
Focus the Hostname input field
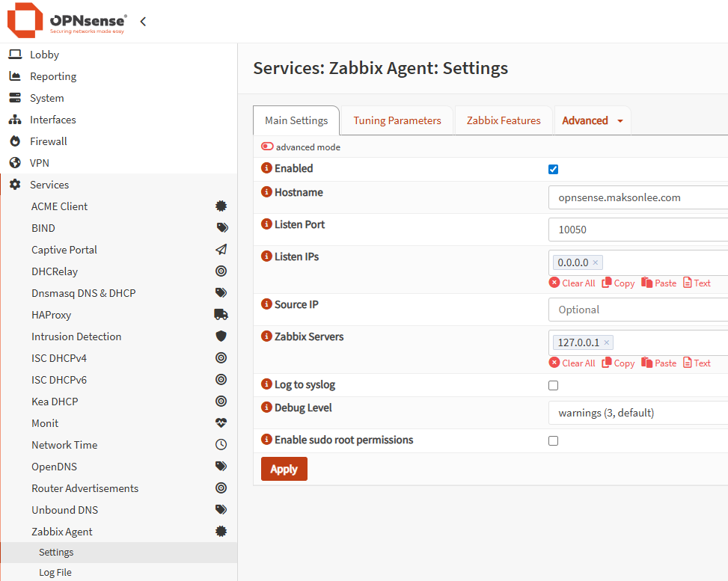638,197
